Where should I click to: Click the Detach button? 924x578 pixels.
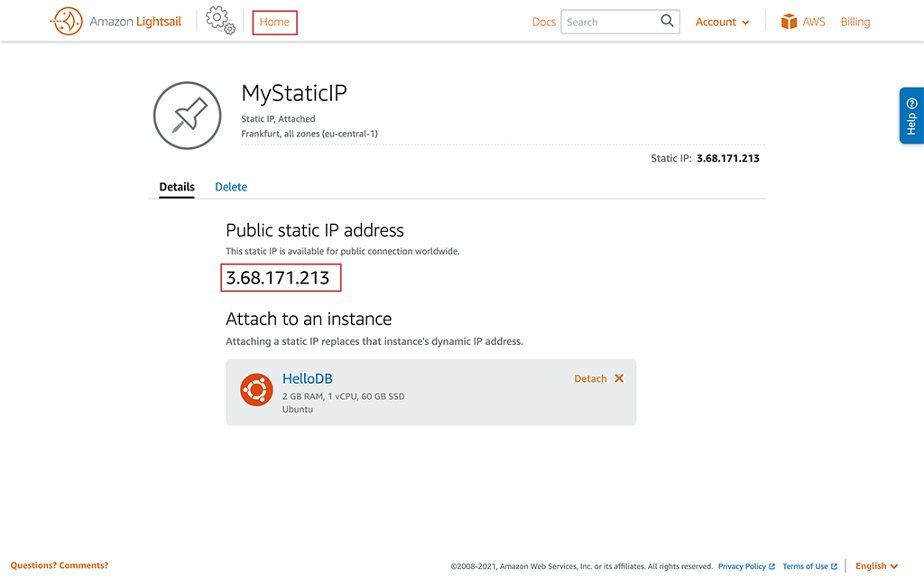590,378
